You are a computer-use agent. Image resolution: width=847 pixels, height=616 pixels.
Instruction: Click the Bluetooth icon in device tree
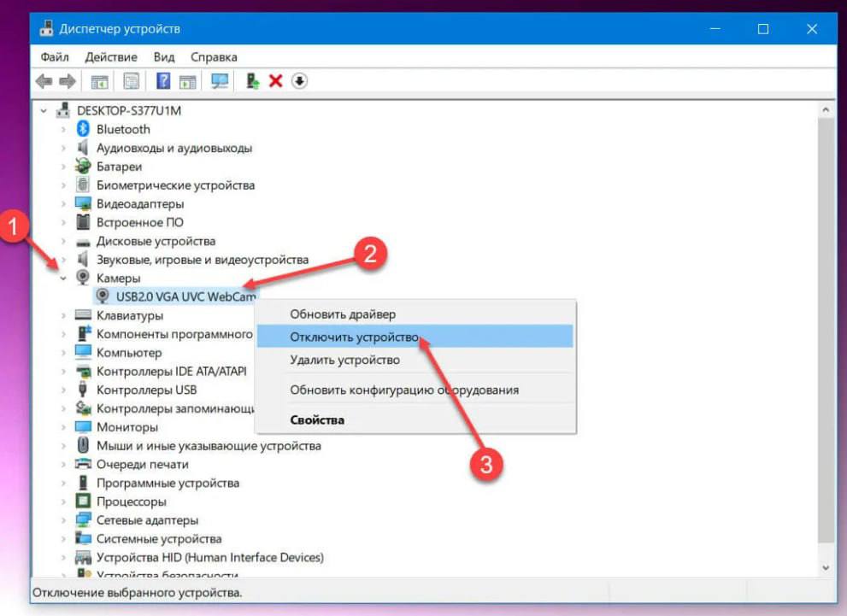point(83,129)
